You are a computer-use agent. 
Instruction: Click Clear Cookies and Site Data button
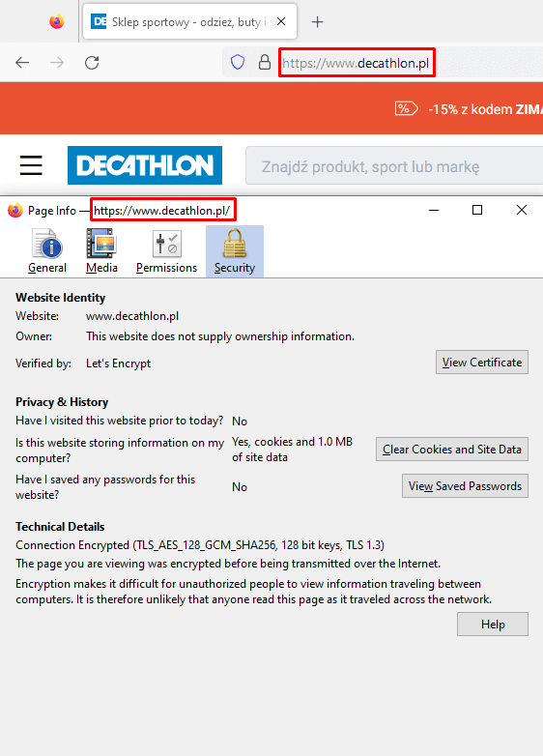pos(452,449)
